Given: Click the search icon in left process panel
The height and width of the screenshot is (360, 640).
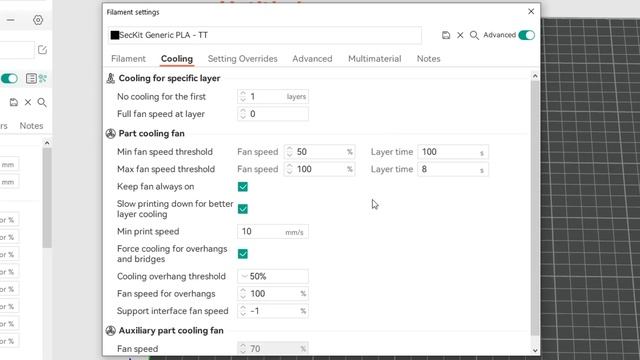Looking at the screenshot, I should [x=42, y=102].
